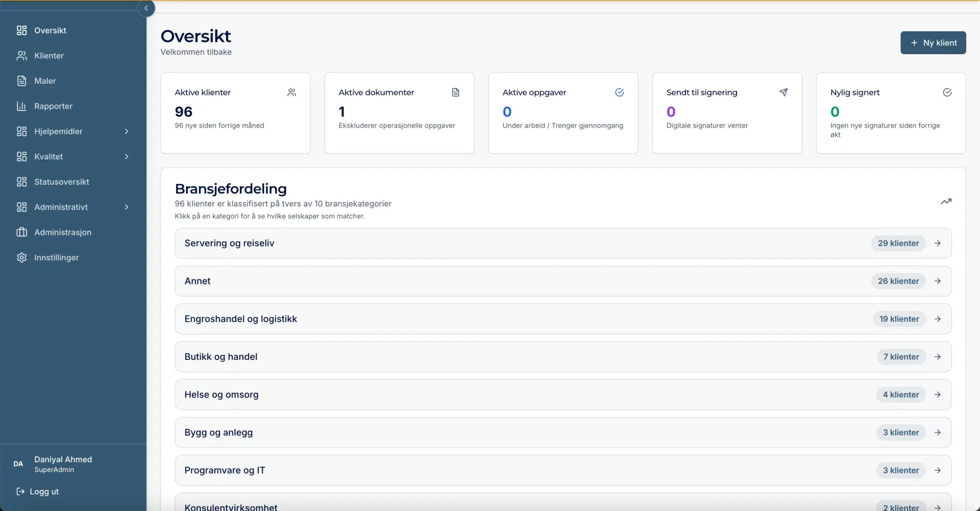The image size is (980, 511).
Task: Click the SuperAdmin role label
Action: tap(54, 470)
